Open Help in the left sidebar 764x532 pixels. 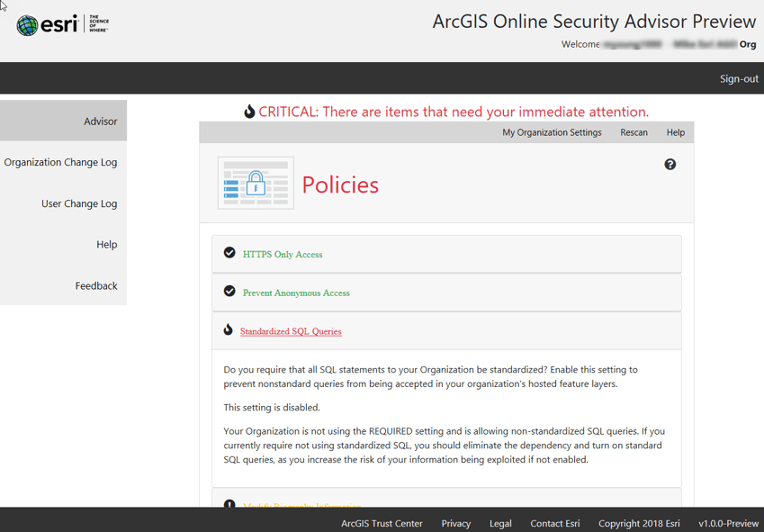pyautogui.click(x=63, y=245)
